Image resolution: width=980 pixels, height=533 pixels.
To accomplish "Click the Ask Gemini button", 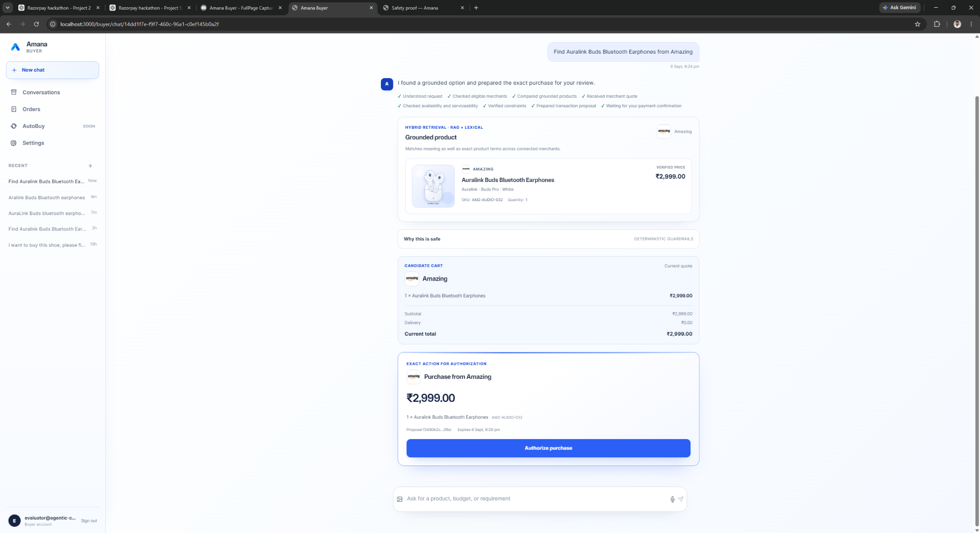I will coord(900,8).
